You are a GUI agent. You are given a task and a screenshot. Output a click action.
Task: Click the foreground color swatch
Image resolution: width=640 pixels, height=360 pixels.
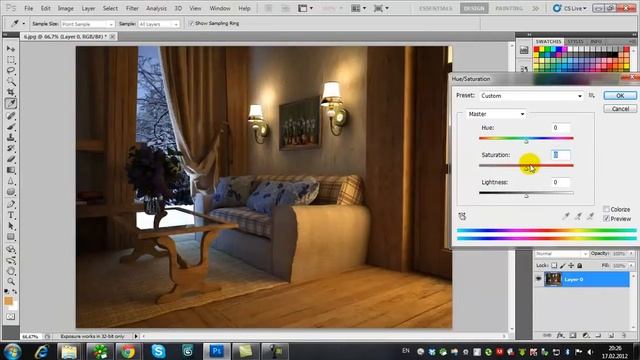[x=8, y=301]
